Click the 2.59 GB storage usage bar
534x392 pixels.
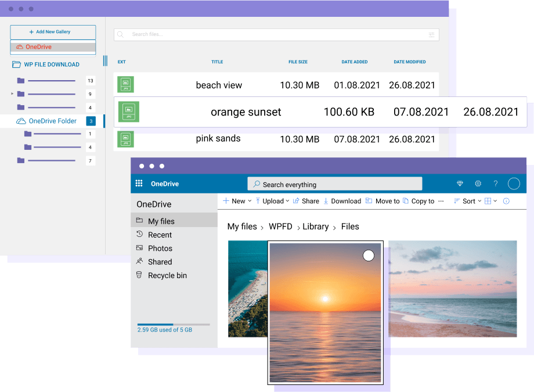tap(173, 325)
